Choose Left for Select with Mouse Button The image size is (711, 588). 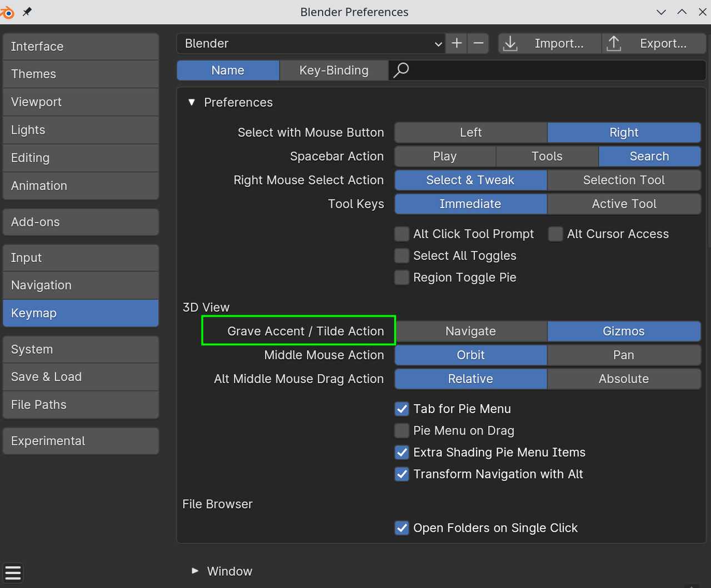click(x=470, y=133)
